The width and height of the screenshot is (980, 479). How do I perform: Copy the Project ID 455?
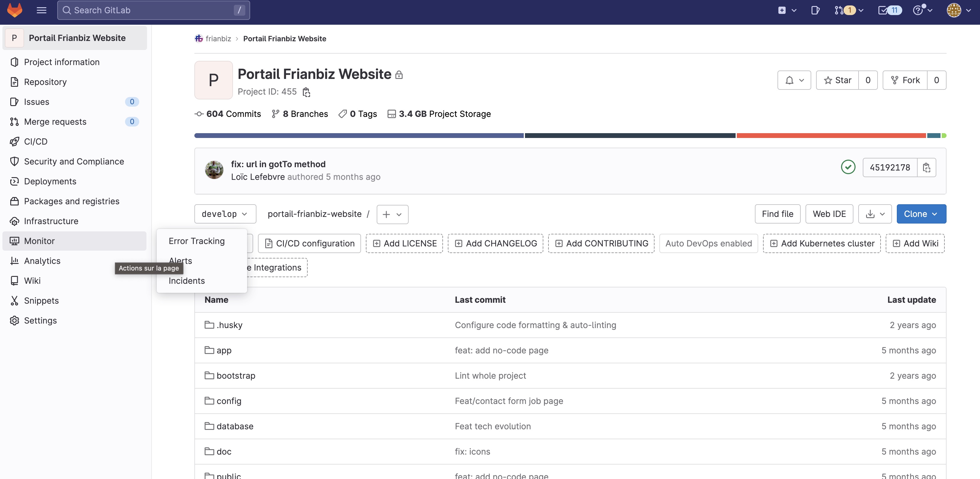click(x=307, y=92)
